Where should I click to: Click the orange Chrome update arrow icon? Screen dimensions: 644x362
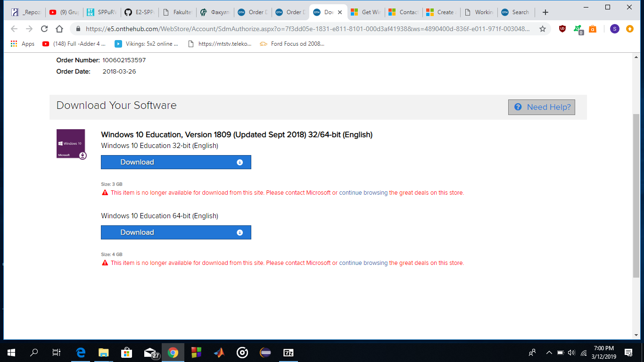(630, 29)
